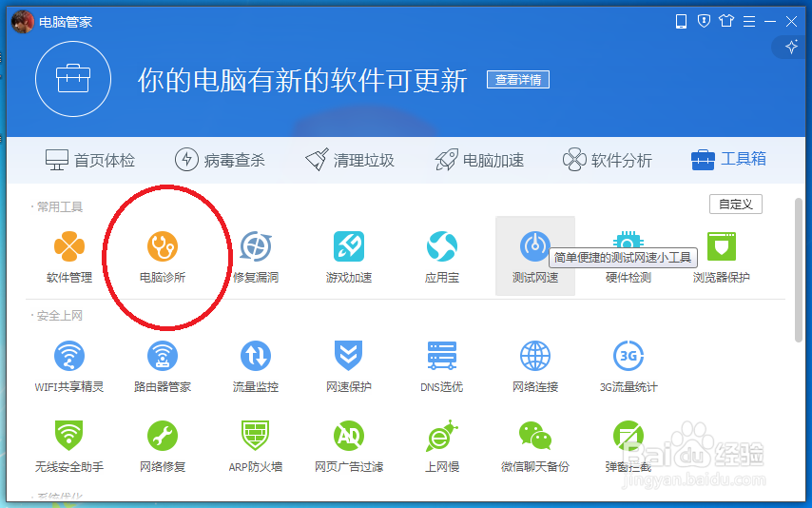Open 浏览器保护 browser protection tool

point(722,257)
